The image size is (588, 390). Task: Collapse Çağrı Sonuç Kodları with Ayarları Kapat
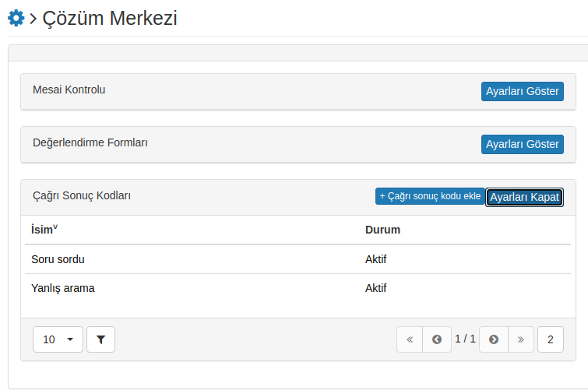click(524, 197)
